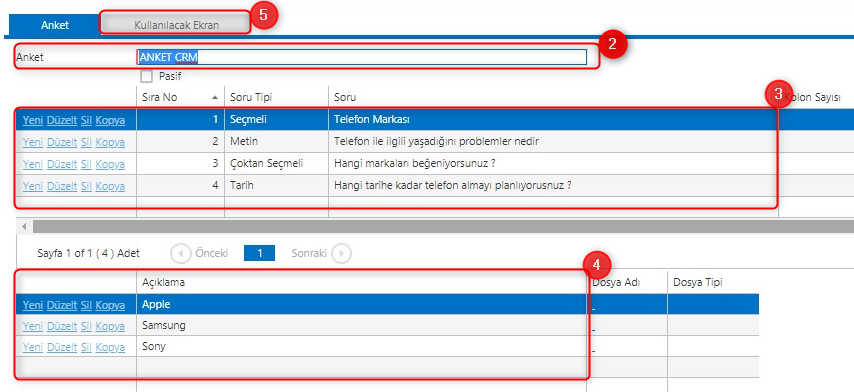854x392 pixels.
Task: Click Düzelt in the Samsung row
Action: [62, 326]
